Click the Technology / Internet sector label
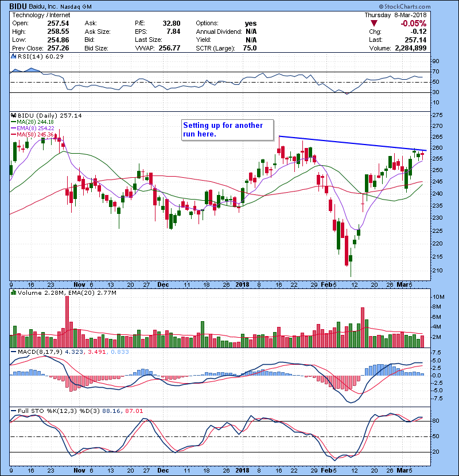 [41, 15]
